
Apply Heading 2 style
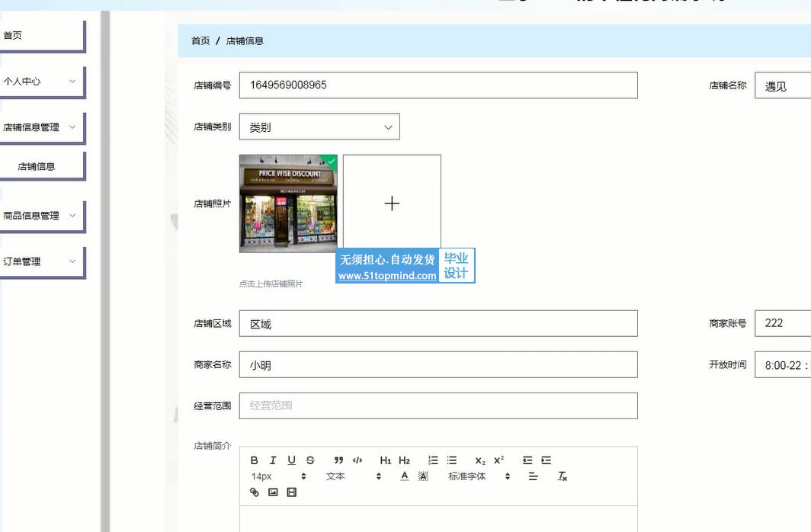(x=405, y=460)
